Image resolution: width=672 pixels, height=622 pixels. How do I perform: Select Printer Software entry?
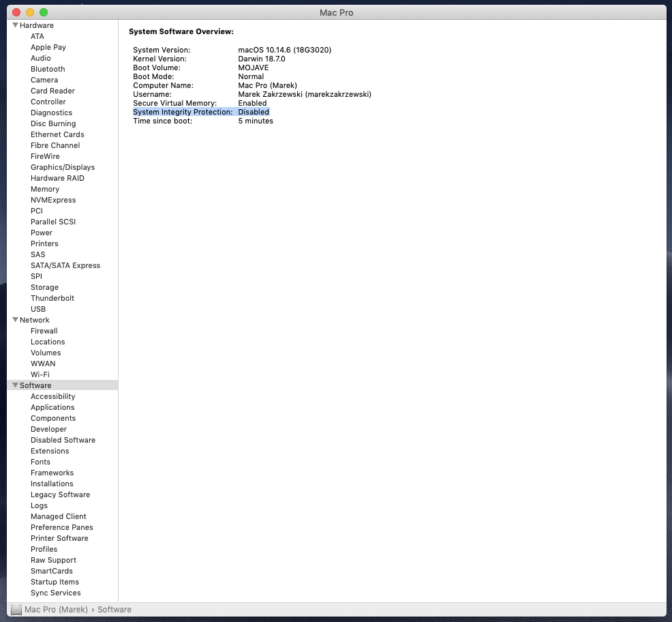(x=59, y=538)
